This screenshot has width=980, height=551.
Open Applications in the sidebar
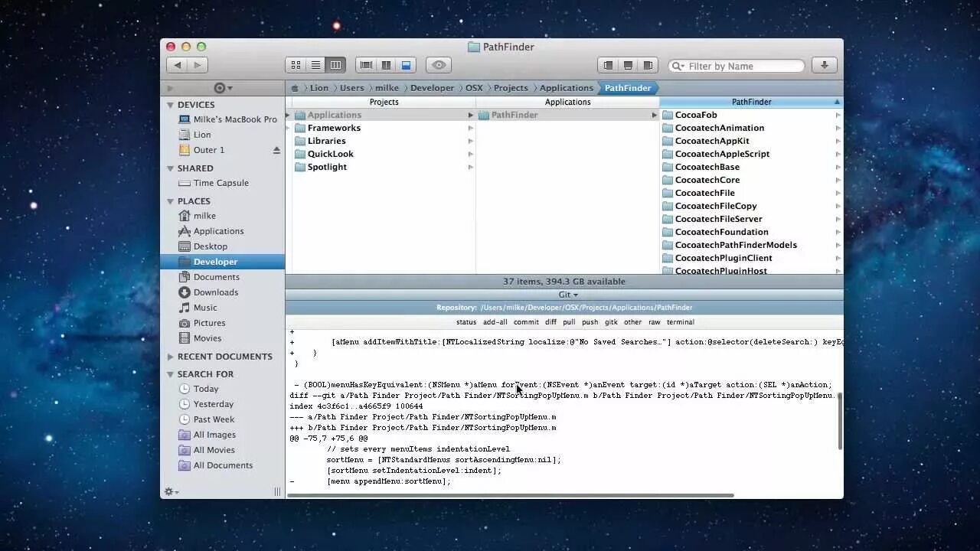pyautogui.click(x=211, y=231)
